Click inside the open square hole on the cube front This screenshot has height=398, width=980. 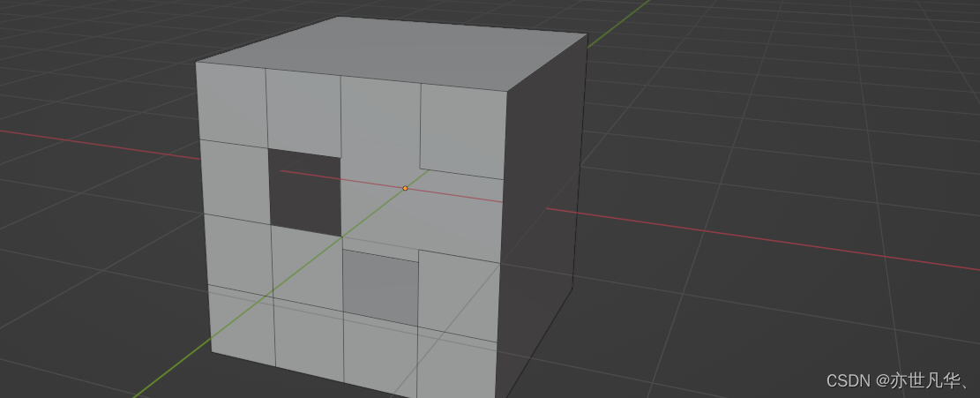(305, 191)
